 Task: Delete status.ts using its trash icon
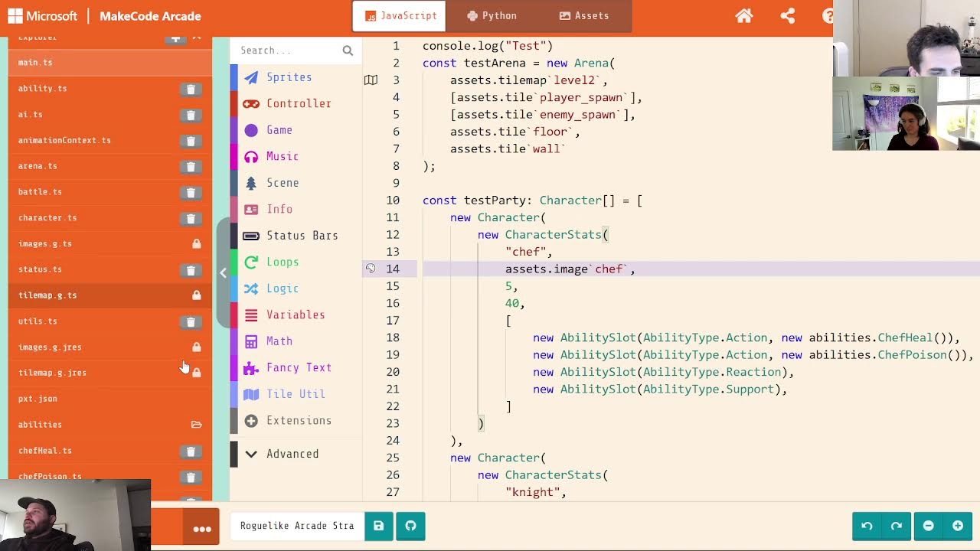tap(191, 270)
